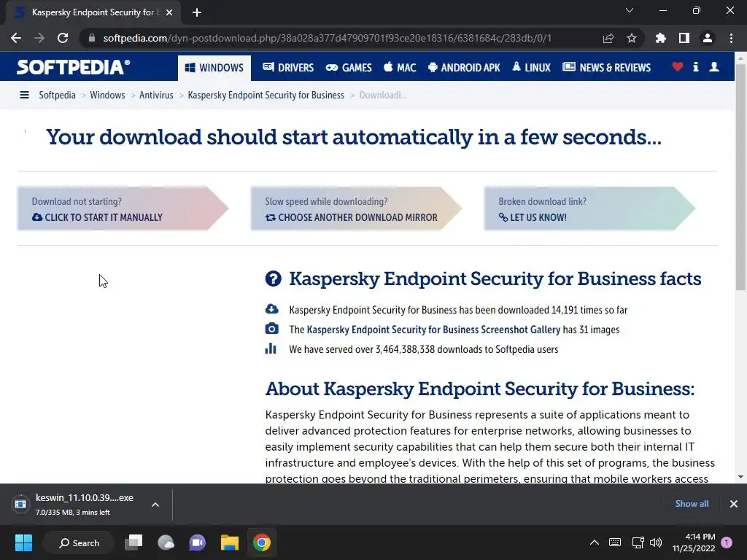
Task: Expand keswin download options chevron
Action: coord(155,505)
